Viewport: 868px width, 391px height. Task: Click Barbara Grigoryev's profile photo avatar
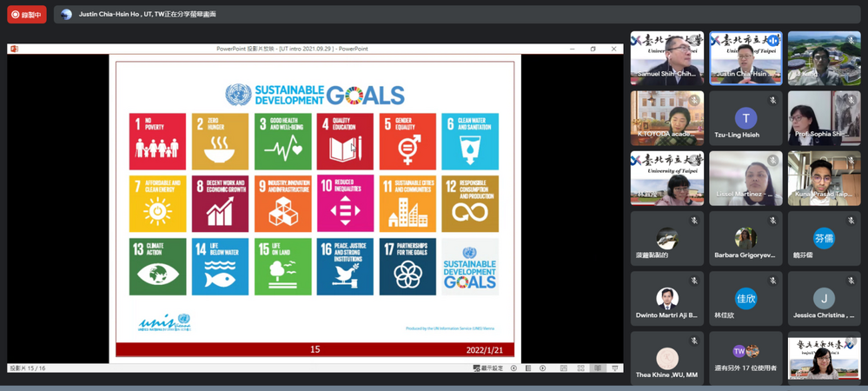tap(745, 238)
